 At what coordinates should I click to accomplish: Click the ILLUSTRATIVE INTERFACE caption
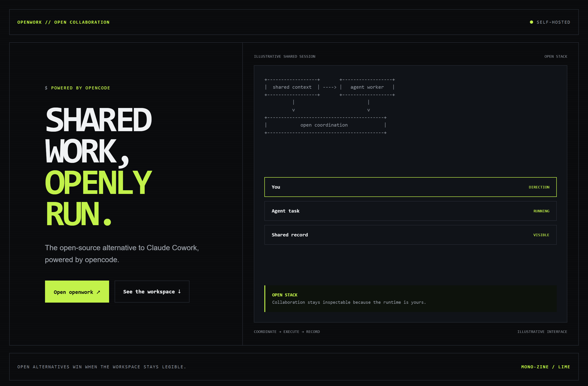pyautogui.click(x=542, y=332)
